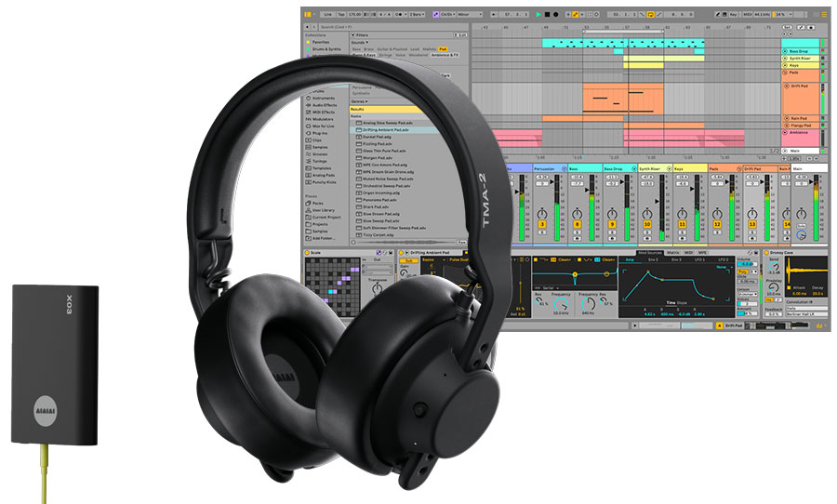Open the Grooves browser category

pos(316,153)
